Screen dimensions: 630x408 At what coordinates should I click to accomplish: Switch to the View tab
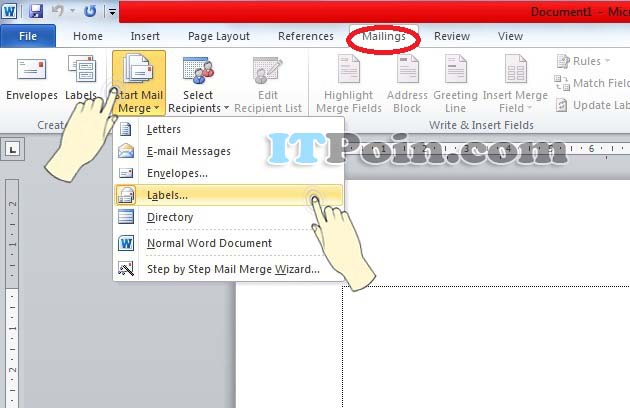[x=510, y=36]
